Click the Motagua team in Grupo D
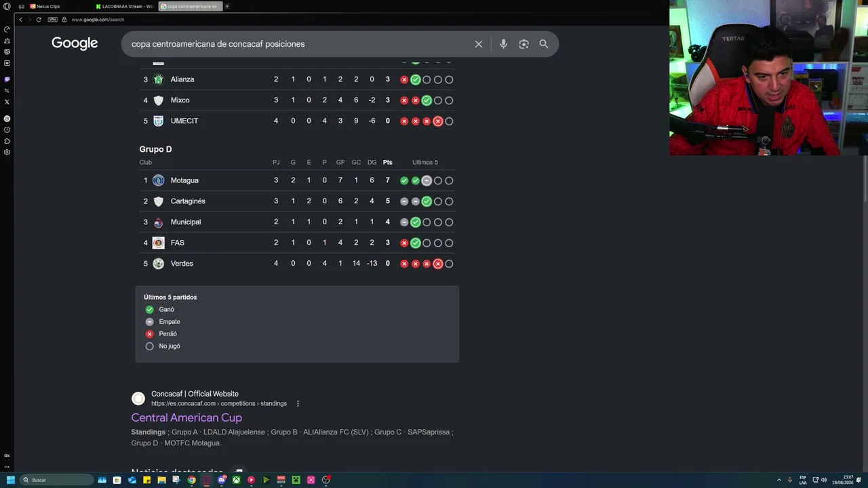The image size is (868, 488). pos(184,180)
